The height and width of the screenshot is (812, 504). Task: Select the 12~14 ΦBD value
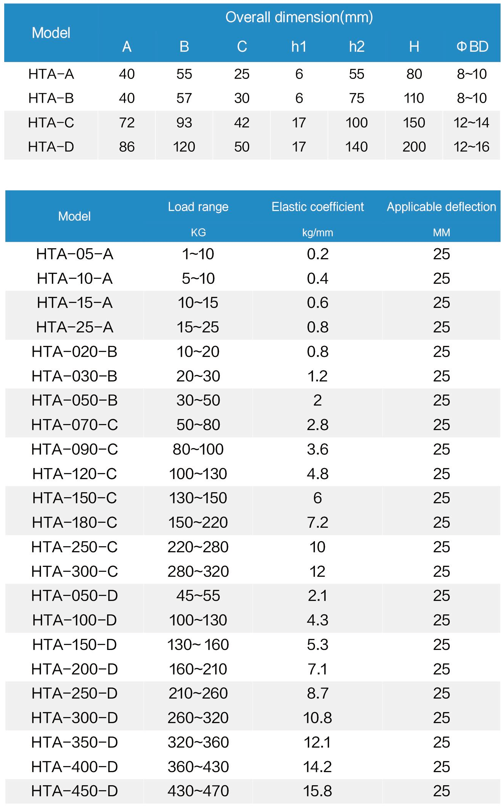471,123
